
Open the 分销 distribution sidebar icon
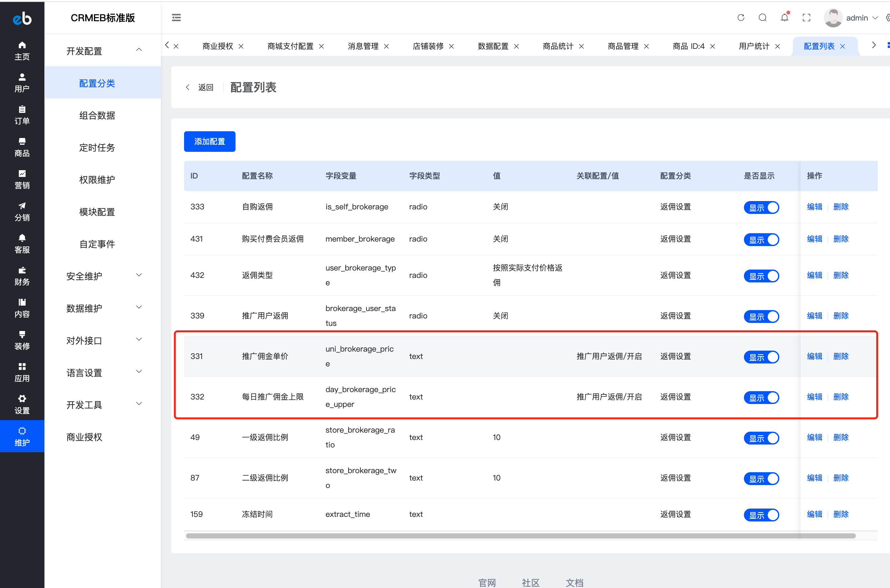click(x=22, y=212)
